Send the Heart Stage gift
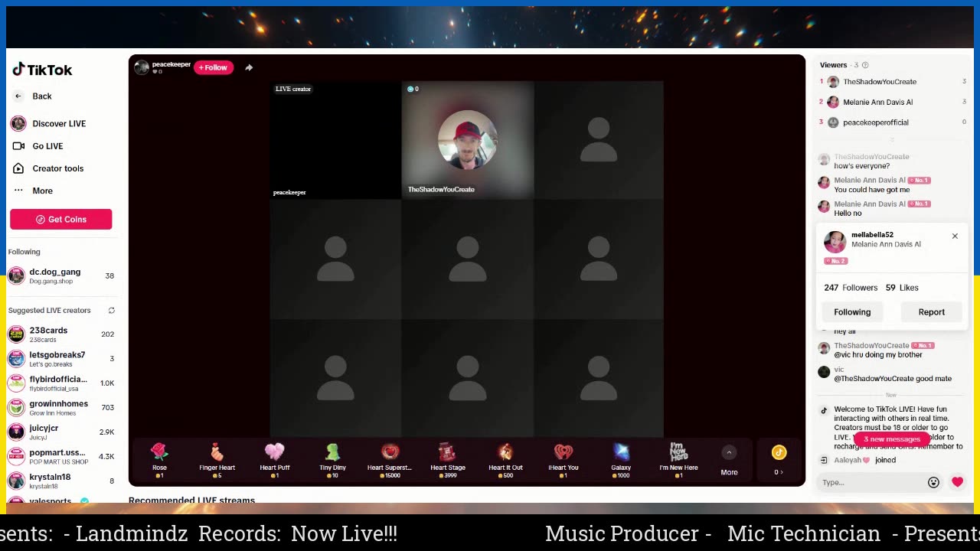 click(448, 460)
